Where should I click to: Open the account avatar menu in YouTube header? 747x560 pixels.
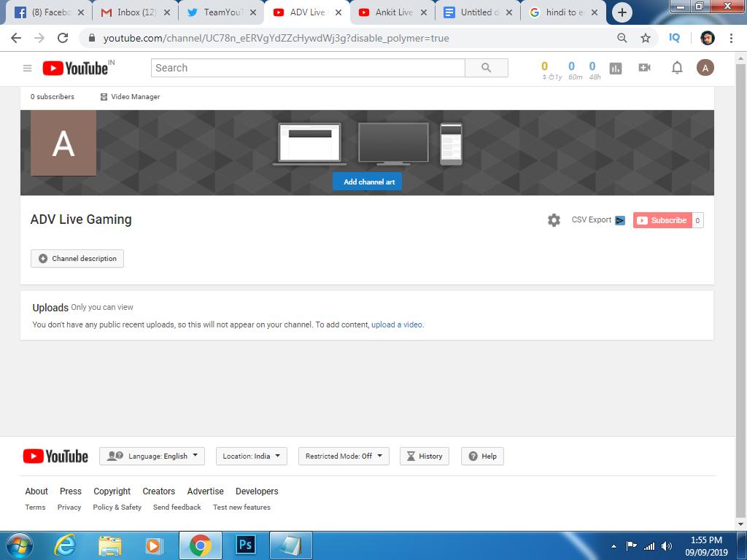[705, 68]
